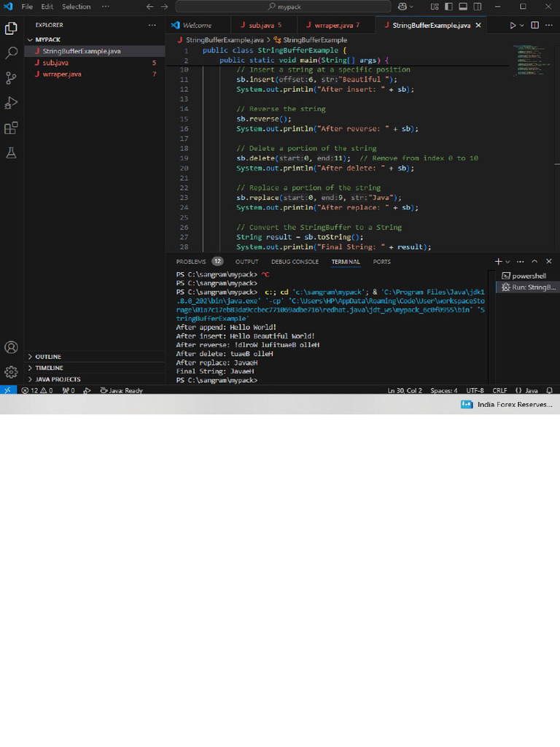Open the Extensions view
The image size is (560, 747).
click(x=11, y=128)
